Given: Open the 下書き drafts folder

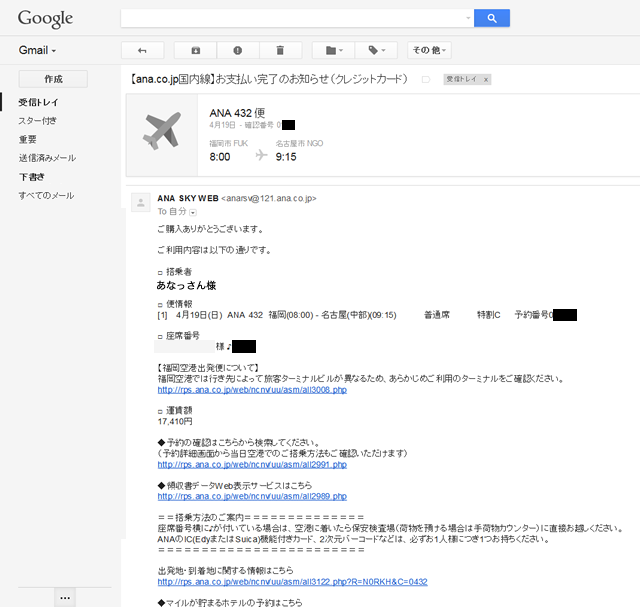Looking at the screenshot, I should tap(31, 177).
